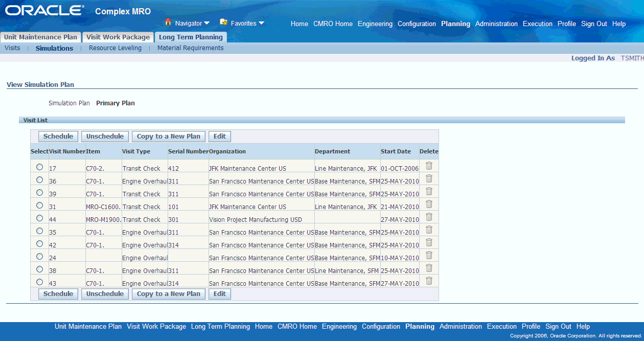Image resolution: width=644 pixels, height=341 pixels.
Task: Click the top Unschedule button
Action: tap(105, 137)
